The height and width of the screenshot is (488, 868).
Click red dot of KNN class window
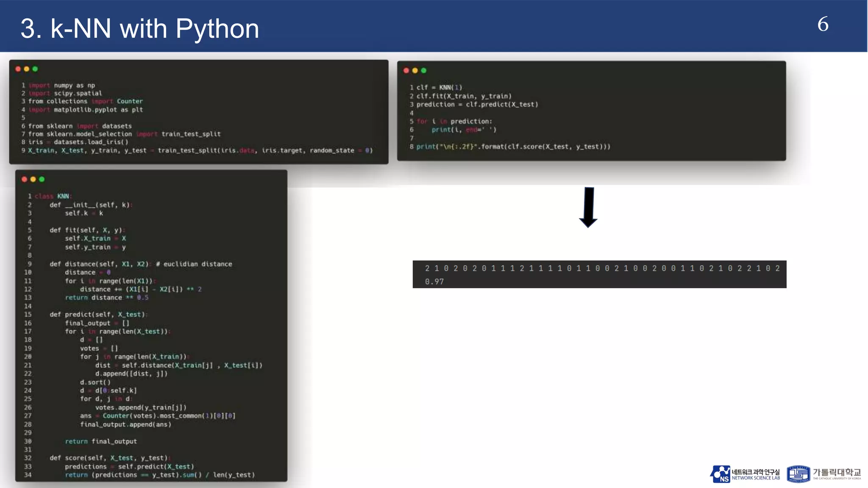click(x=24, y=179)
